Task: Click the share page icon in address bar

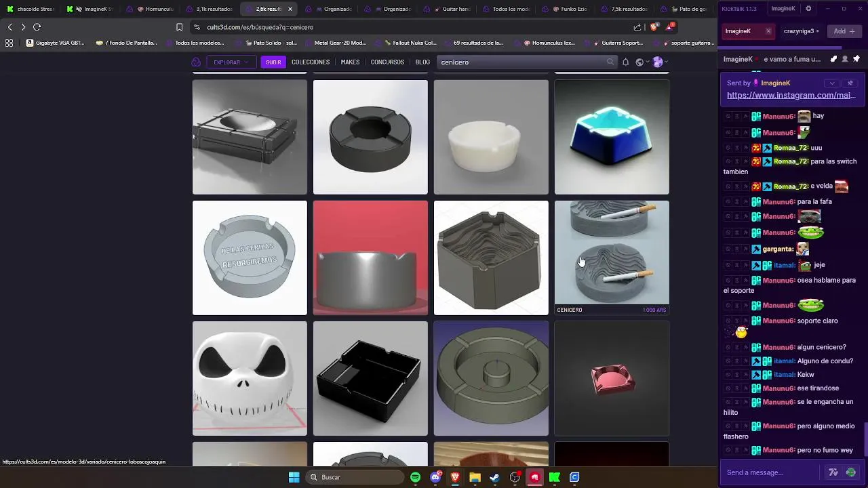Action: click(x=637, y=27)
